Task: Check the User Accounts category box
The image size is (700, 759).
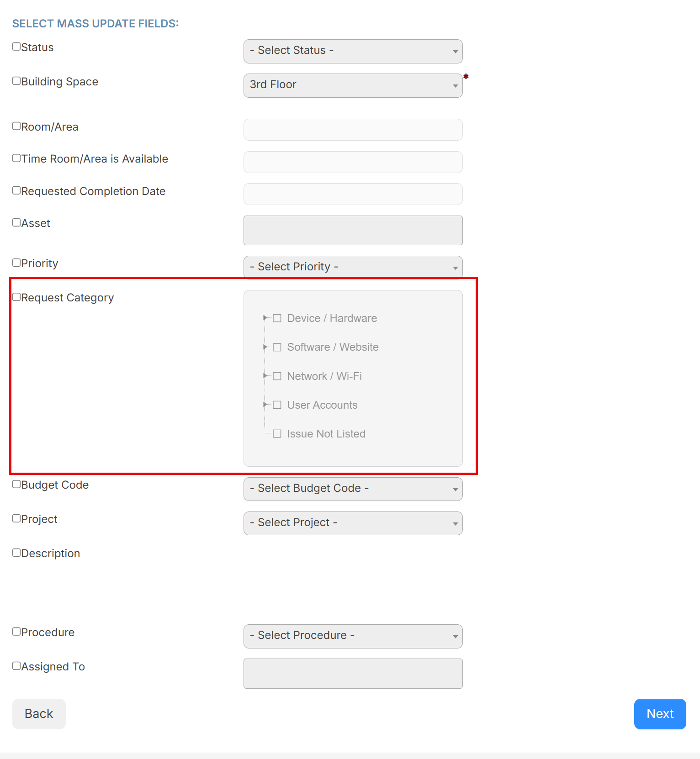Action: (x=277, y=405)
